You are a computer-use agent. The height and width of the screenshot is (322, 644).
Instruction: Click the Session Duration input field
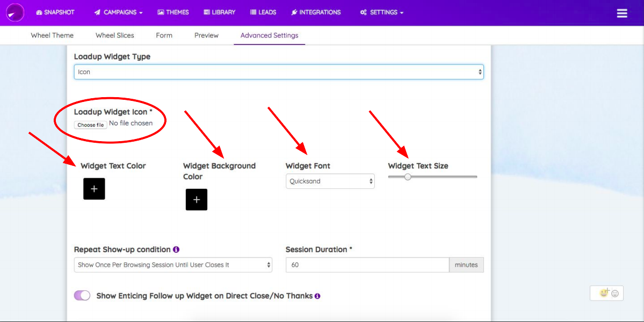point(367,265)
